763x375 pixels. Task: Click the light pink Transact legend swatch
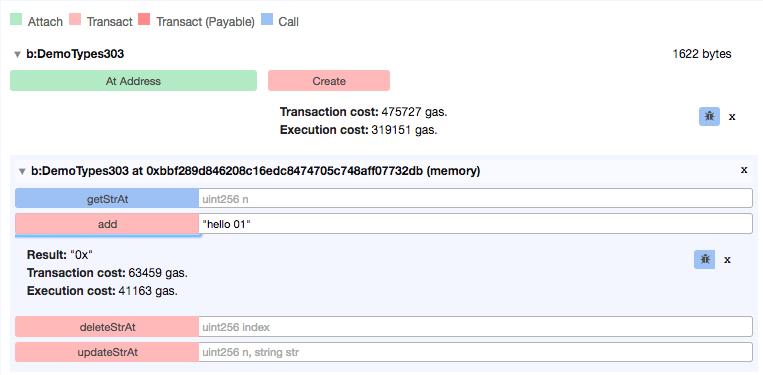coord(75,20)
